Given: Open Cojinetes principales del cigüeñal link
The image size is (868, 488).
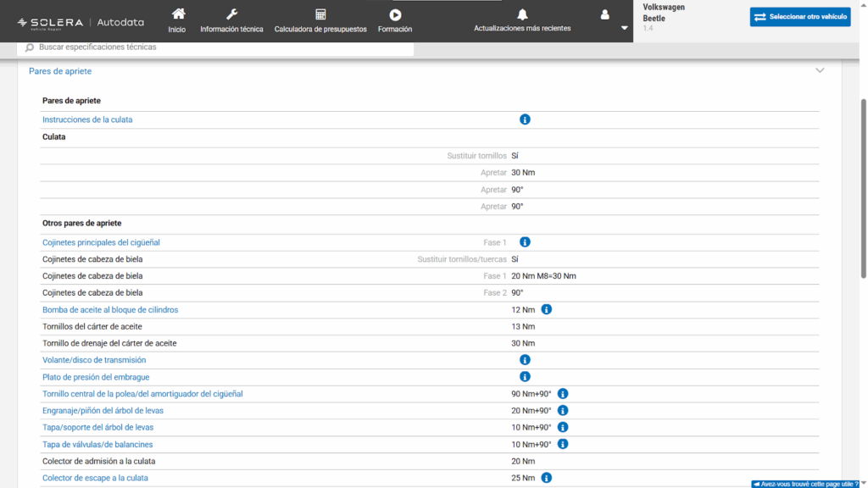Looking at the screenshot, I should point(101,242).
